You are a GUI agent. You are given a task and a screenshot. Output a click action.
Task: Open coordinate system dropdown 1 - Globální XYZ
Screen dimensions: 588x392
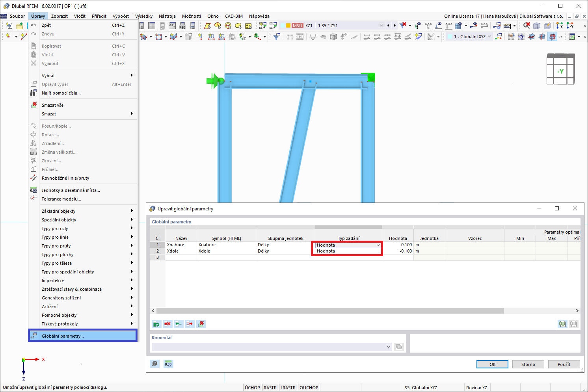tap(489, 37)
